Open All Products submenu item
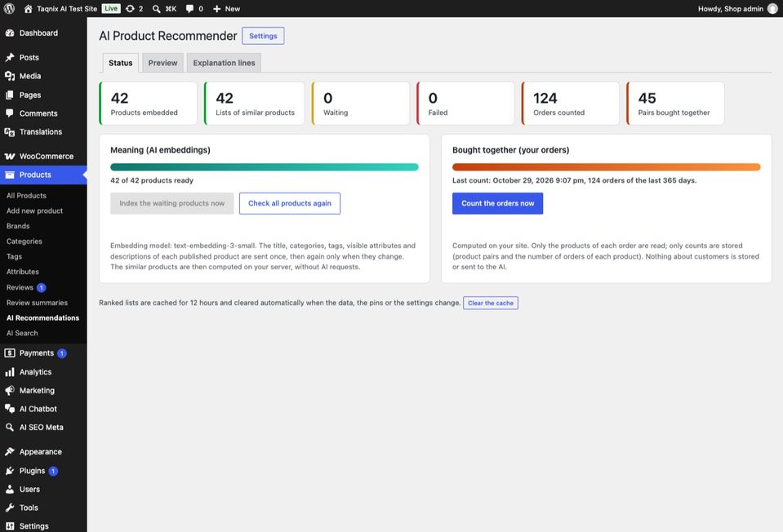Viewport: 783px width, 532px height. pyautogui.click(x=26, y=196)
